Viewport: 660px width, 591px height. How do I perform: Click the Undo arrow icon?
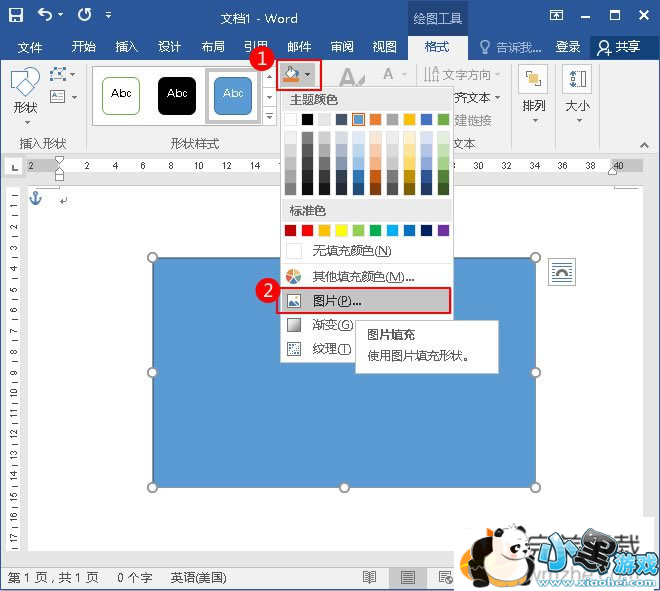45,16
